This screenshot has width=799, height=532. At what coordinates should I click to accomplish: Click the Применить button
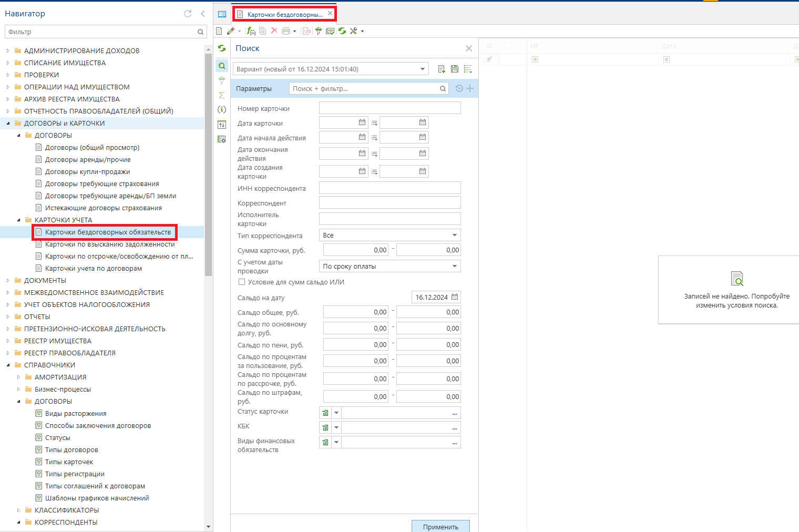[441, 526]
